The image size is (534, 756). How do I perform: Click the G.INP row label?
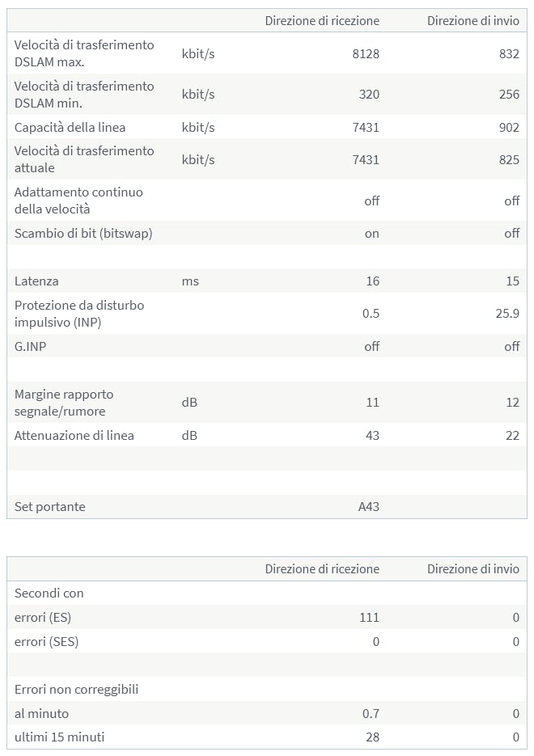tap(31, 346)
